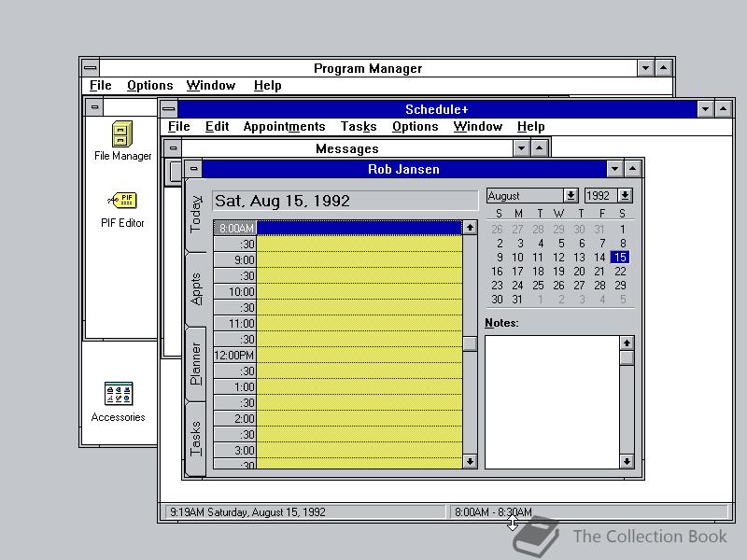747x560 pixels.
Task: Select the 11:00 time slot
Action: coord(359,324)
